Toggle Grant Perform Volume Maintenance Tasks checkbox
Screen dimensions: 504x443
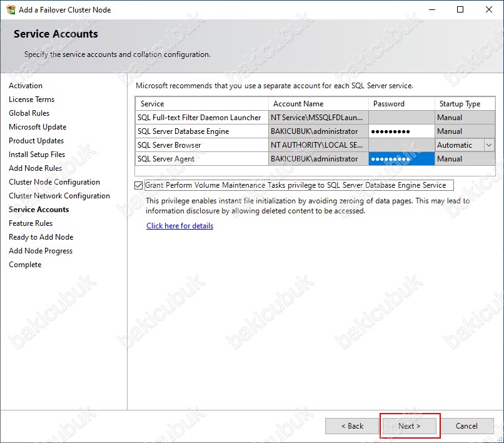139,185
